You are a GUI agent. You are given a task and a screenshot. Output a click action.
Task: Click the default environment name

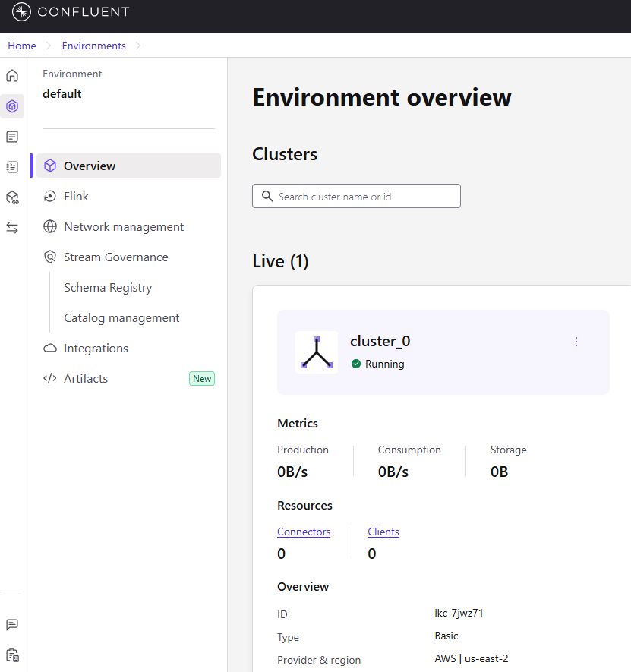click(62, 94)
